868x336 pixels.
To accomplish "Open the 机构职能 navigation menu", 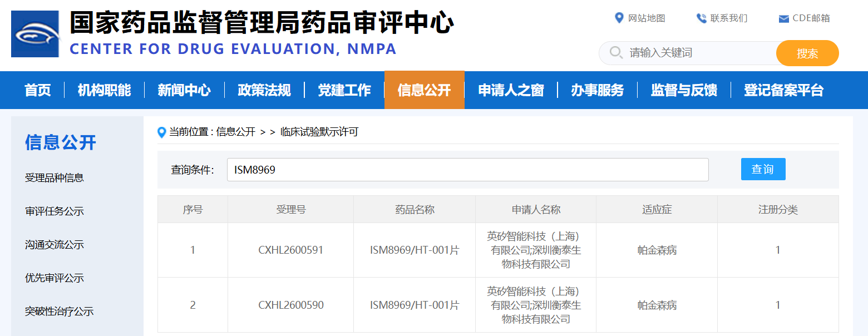I will [104, 90].
